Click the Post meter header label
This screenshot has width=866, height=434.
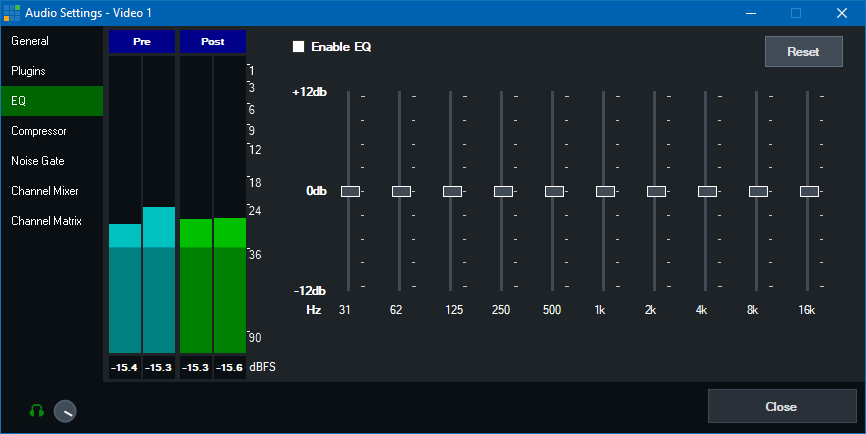tap(212, 42)
